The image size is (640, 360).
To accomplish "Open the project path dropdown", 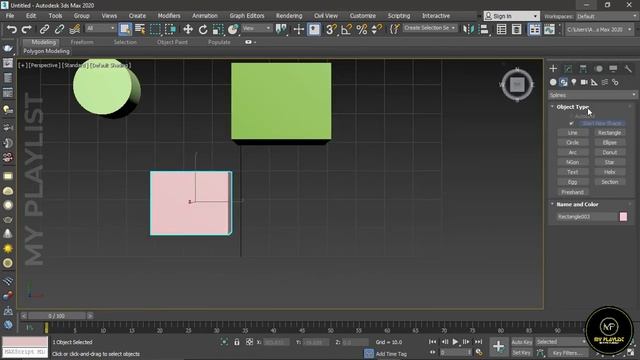I will [599, 29].
